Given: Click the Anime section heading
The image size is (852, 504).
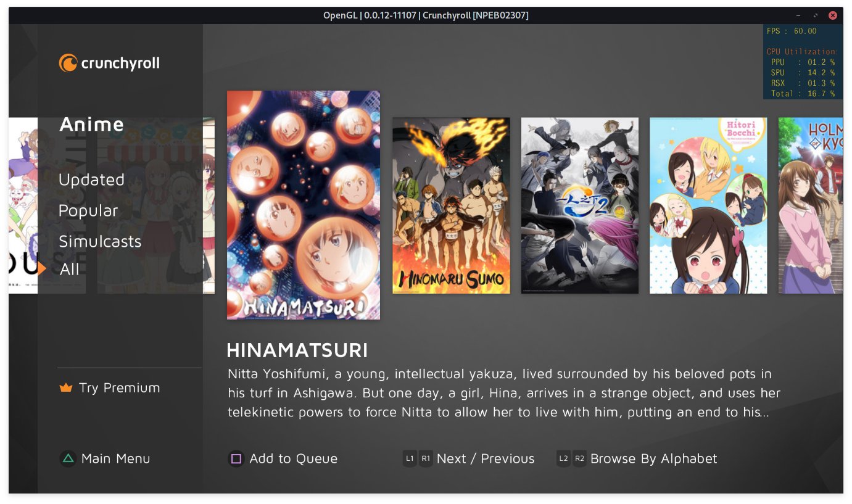Looking at the screenshot, I should [x=92, y=124].
